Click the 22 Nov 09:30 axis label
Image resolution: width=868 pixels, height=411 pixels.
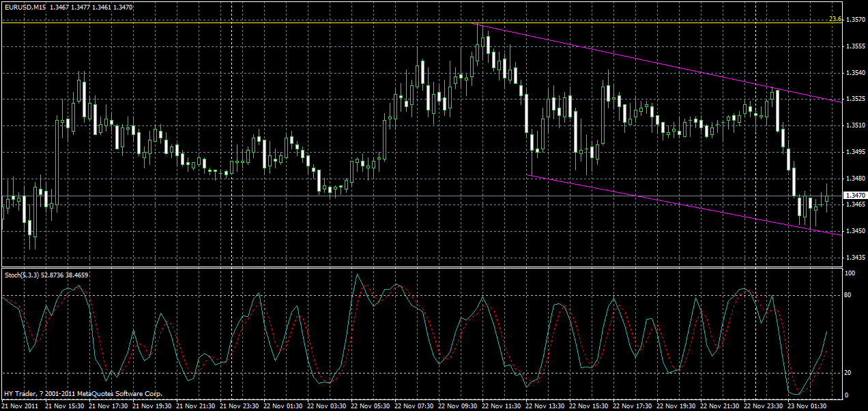[459, 404]
